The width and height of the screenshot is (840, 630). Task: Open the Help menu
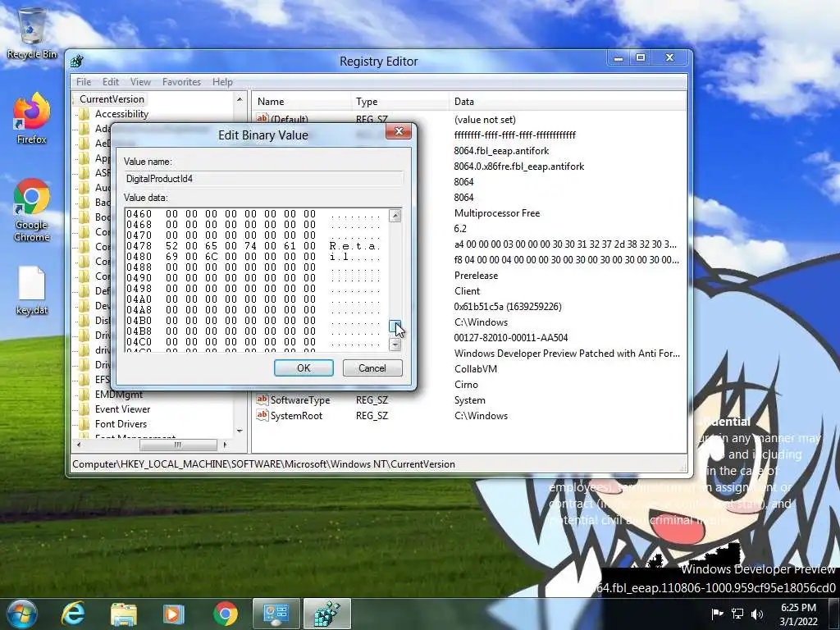[222, 82]
